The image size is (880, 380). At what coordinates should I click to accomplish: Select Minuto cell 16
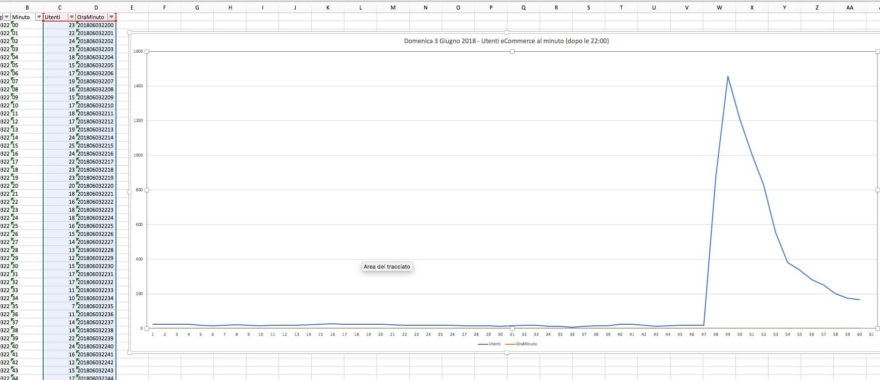(x=26, y=154)
